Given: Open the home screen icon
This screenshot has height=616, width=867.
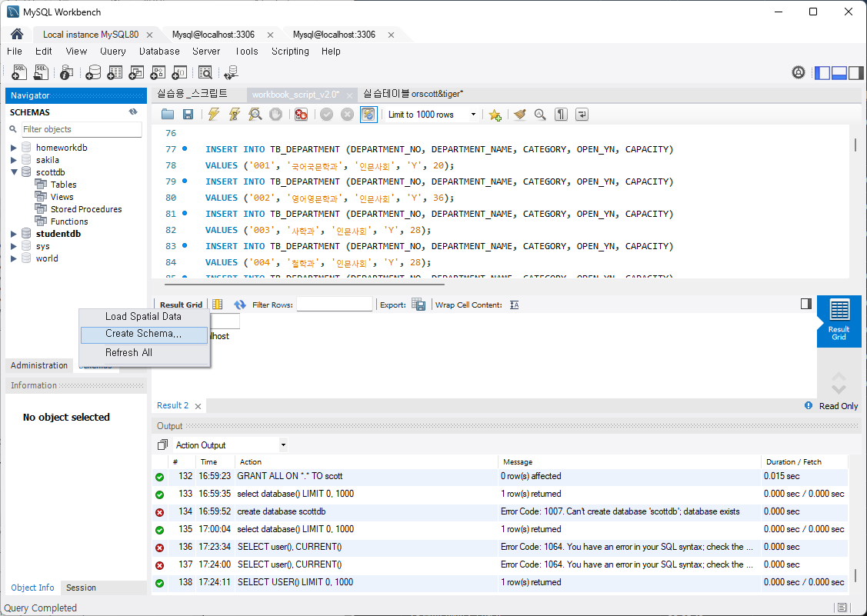Looking at the screenshot, I should [17, 35].
